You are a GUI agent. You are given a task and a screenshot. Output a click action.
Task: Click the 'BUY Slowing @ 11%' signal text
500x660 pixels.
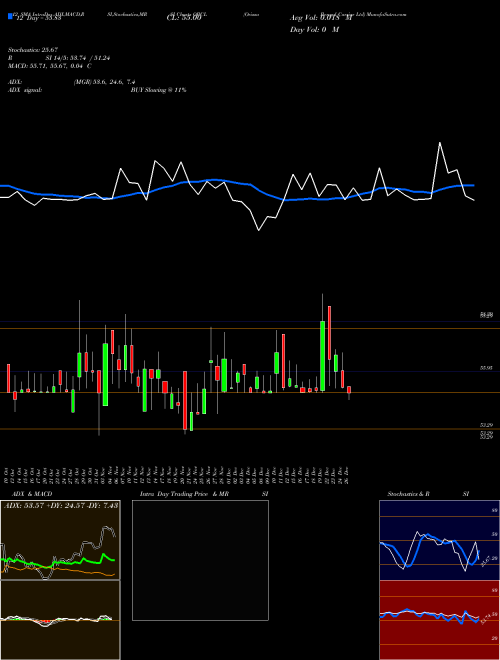click(159, 90)
